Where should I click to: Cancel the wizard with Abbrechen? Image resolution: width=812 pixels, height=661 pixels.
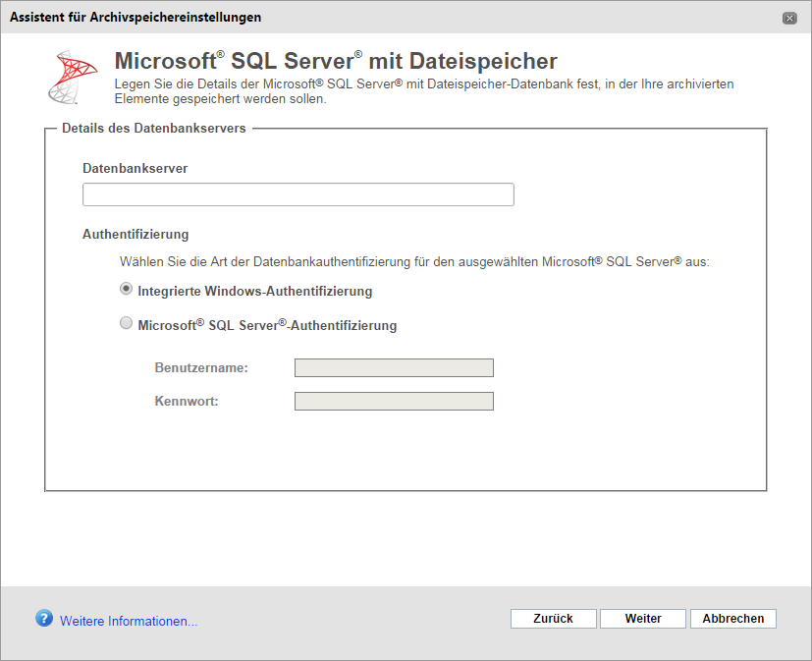732,619
